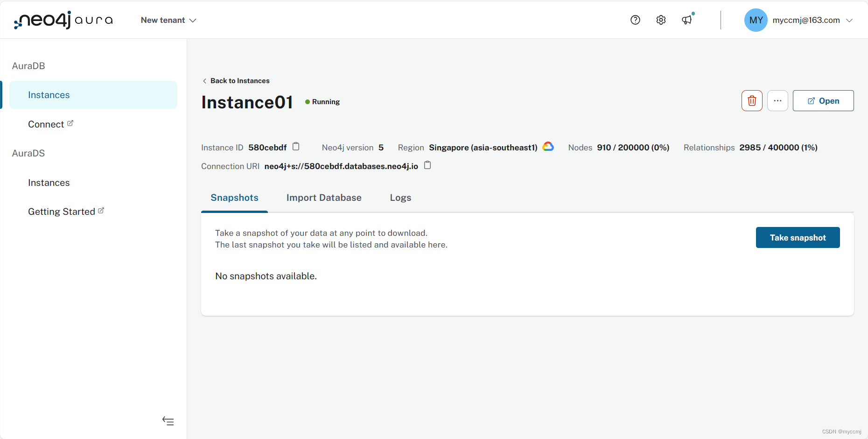868x439 pixels.
Task: Click the Instance01 title
Action: [x=247, y=102]
